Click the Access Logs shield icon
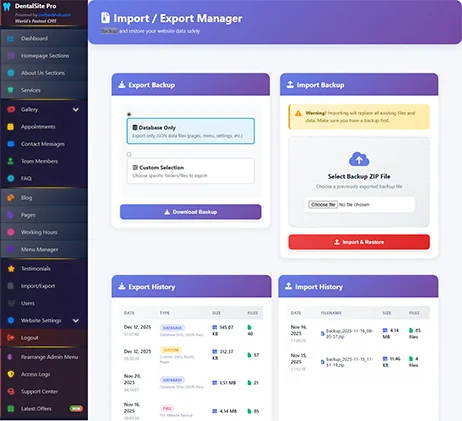 pyautogui.click(x=11, y=374)
